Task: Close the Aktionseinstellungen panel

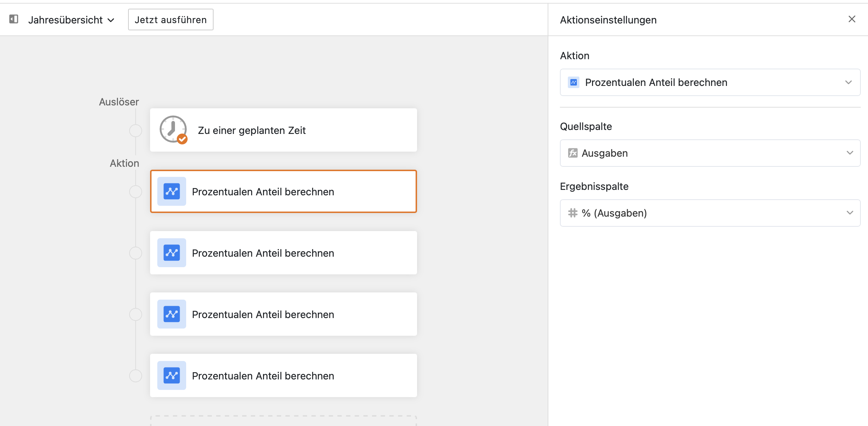Action: pos(852,19)
